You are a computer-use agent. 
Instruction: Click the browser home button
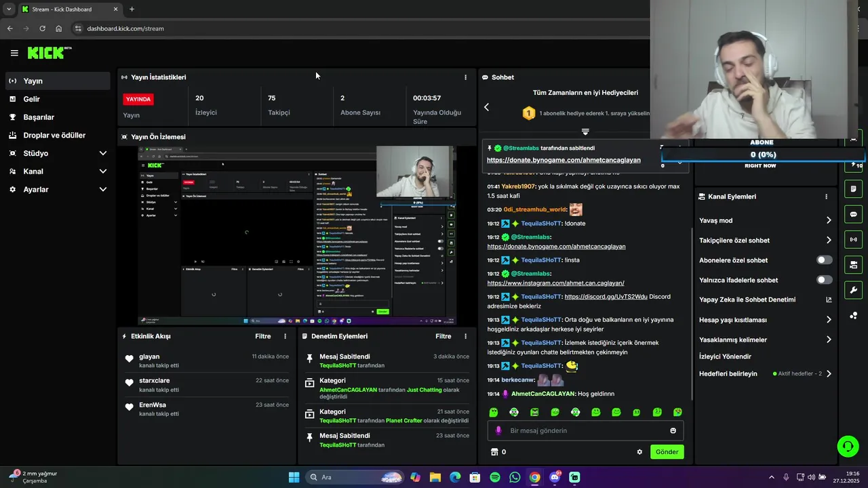(x=59, y=28)
